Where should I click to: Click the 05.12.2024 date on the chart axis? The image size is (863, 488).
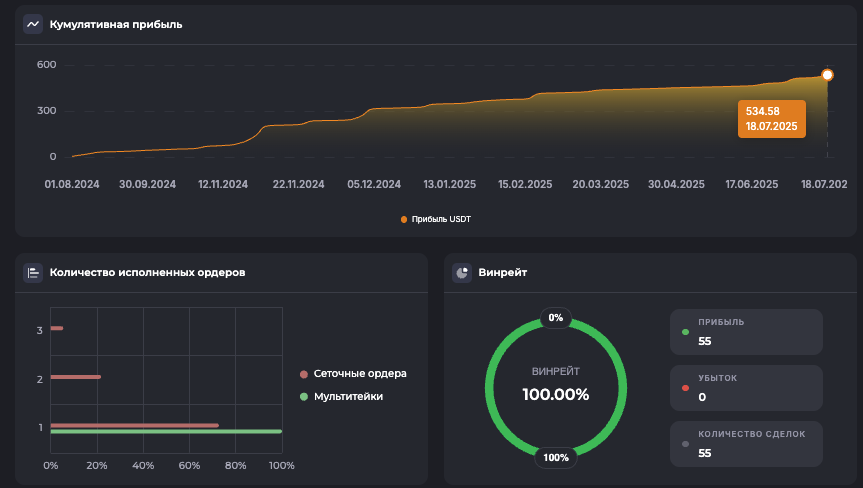pyautogui.click(x=374, y=184)
